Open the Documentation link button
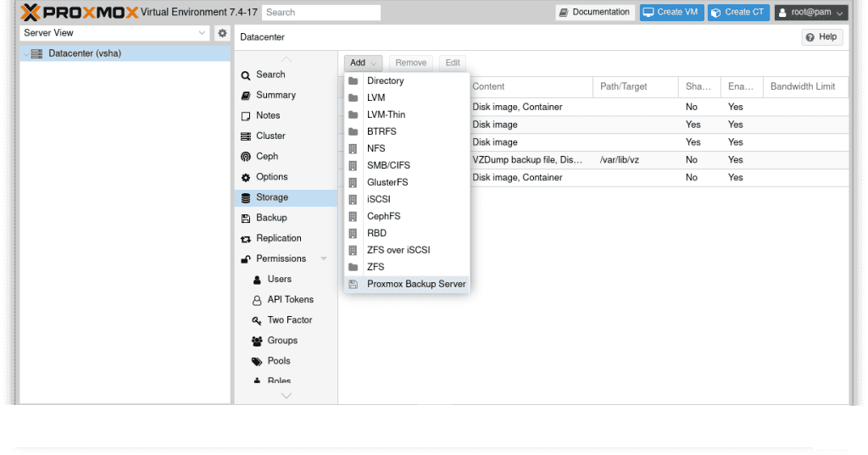 [594, 13]
